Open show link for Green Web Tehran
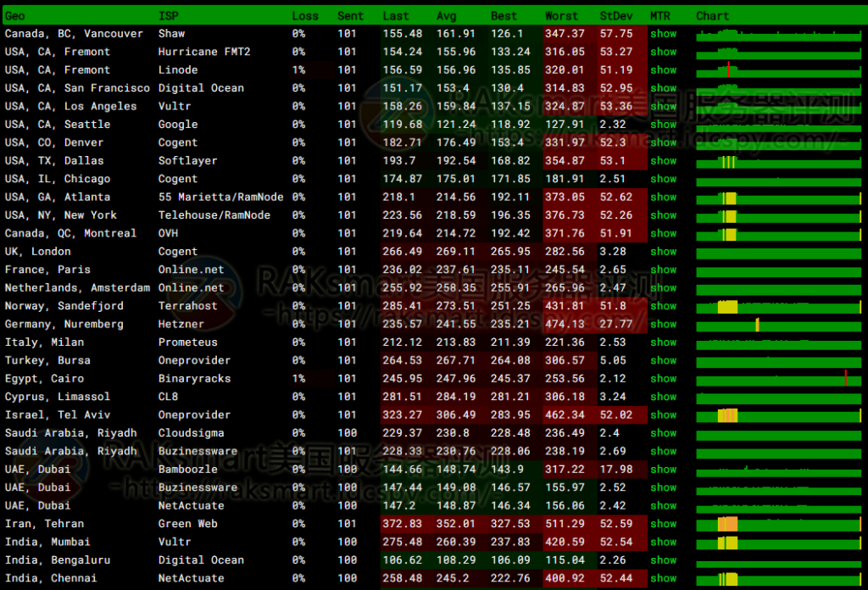This screenshot has height=590, width=868. pyautogui.click(x=663, y=524)
